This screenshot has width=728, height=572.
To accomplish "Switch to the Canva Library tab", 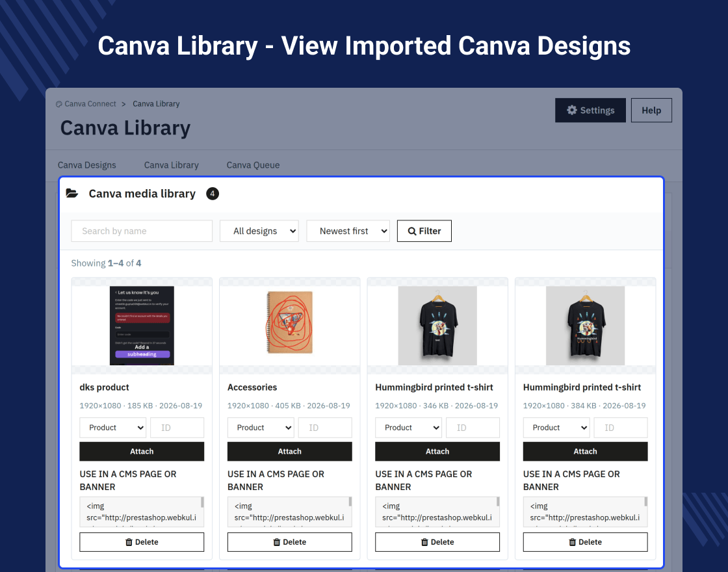I will pos(172,165).
